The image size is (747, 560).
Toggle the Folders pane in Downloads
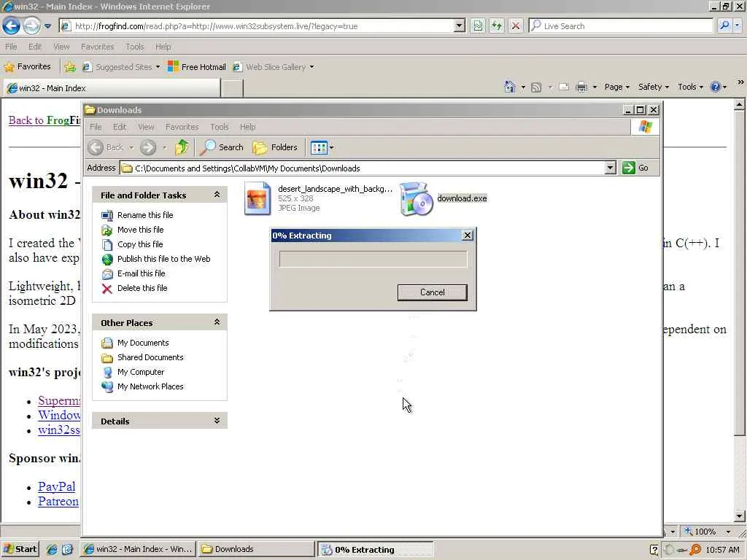click(275, 147)
